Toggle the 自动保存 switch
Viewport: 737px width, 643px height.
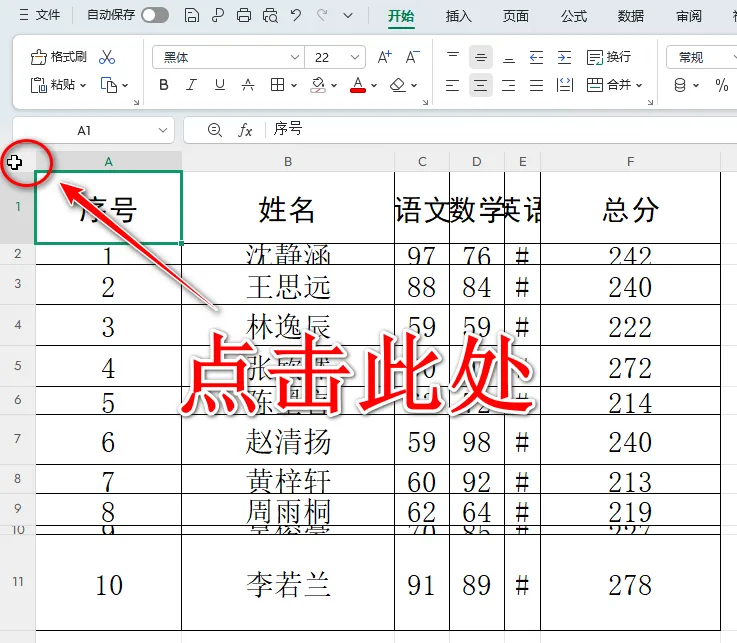pos(156,15)
